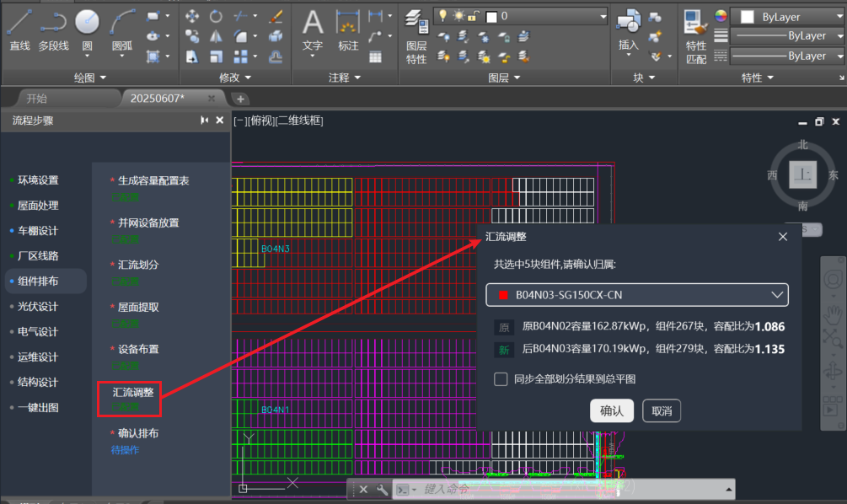Activate the Rotate tool
Image resolution: width=847 pixels, height=504 pixels.
click(x=216, y=16)
